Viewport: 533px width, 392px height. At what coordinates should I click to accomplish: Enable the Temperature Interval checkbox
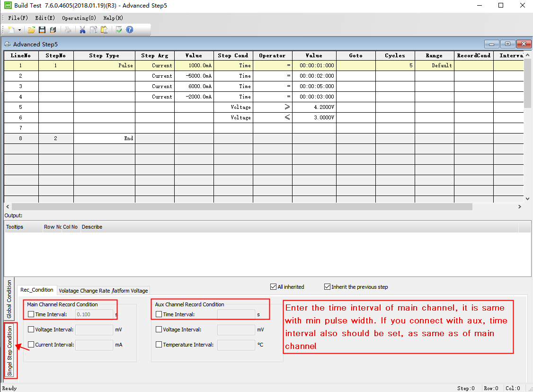click(x=159, y=345)
